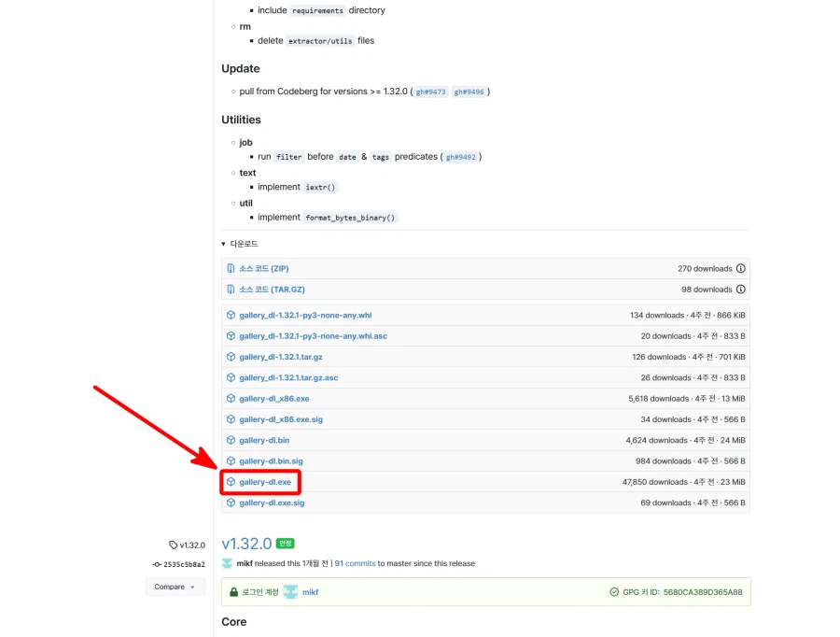Screen dimensions: 840x637
Task: Download gallery_dl-1.32.1-py3-none-any.whl.asc
Action: tap(313, 336)
